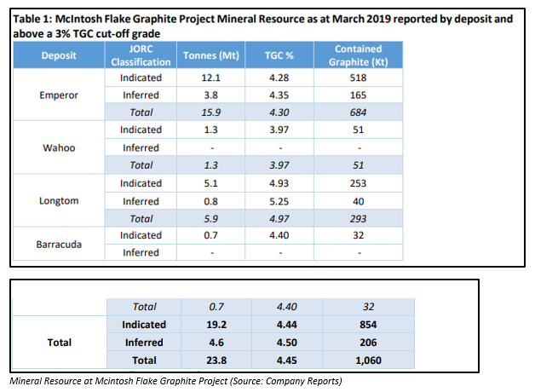This screenshot has height=392, width=535.
Task: Select Emperor Indicated tonnes value 12.1
Action: pos(211,78)
